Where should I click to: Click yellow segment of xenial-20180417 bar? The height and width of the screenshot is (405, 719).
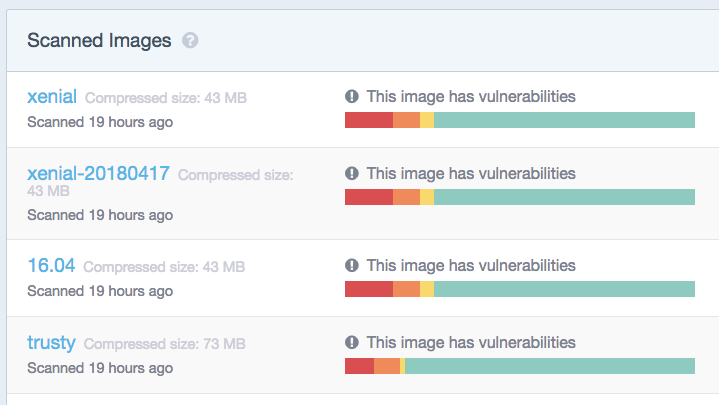pyautogui.click(x=427, y=197)
